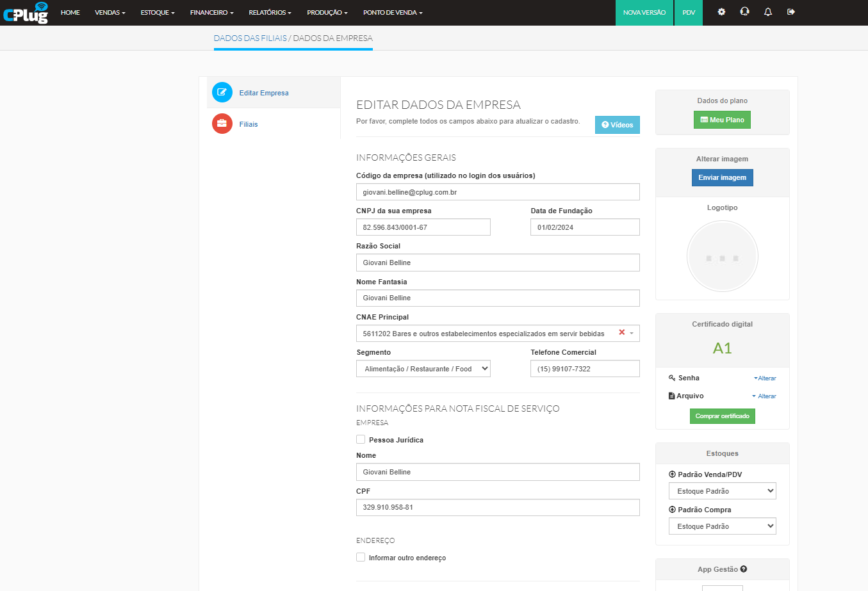Click the blue Editar Empresa pencil icon
The width and height of the screenshot is (868, 591).
[222, 93]
